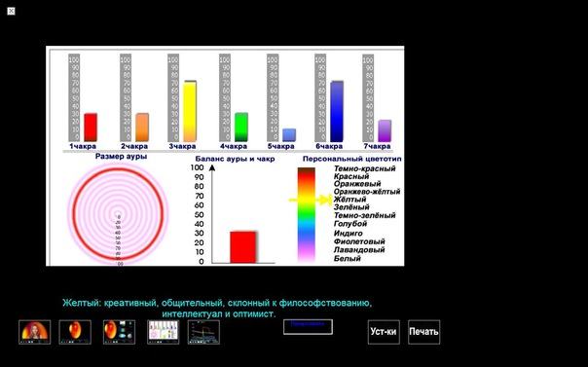Click the red 1чакра bar
This screenshot has width=588, height=367.
point(91,128)
